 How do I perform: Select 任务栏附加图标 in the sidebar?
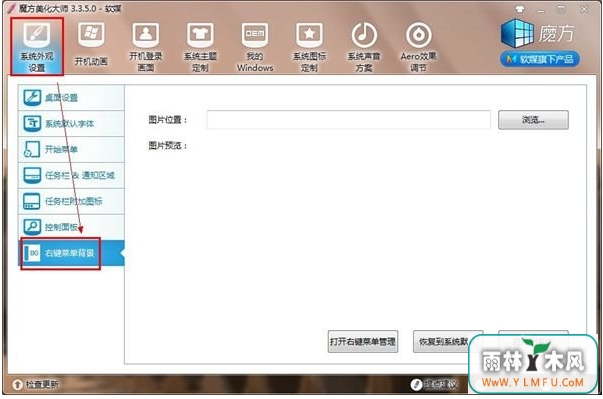coord(71,201)
